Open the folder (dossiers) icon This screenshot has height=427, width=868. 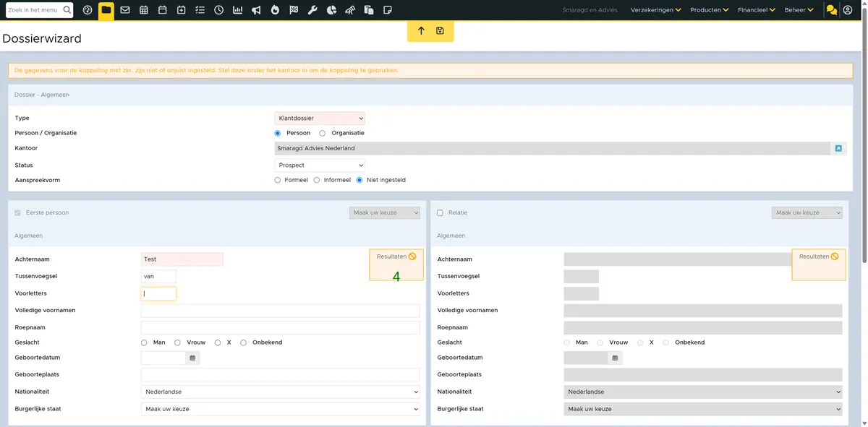pos(106,10)
